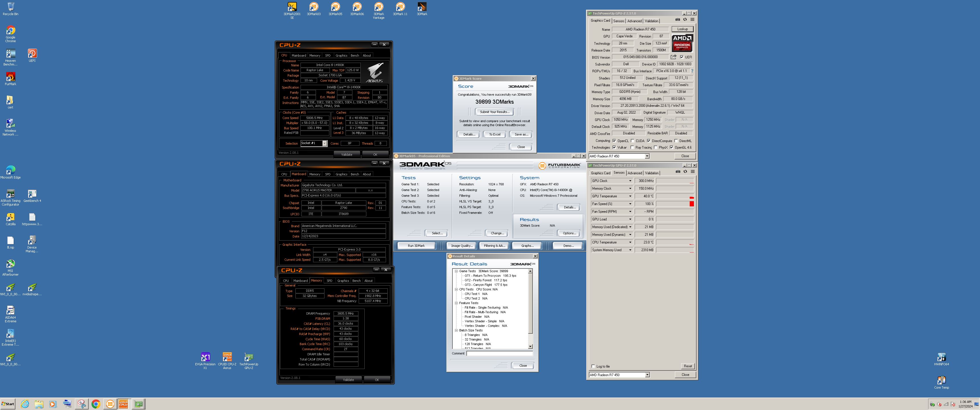Toggle the Vulkan checkbox
The height and width of the screenshot is (410, 980).
tap(614, 147)
